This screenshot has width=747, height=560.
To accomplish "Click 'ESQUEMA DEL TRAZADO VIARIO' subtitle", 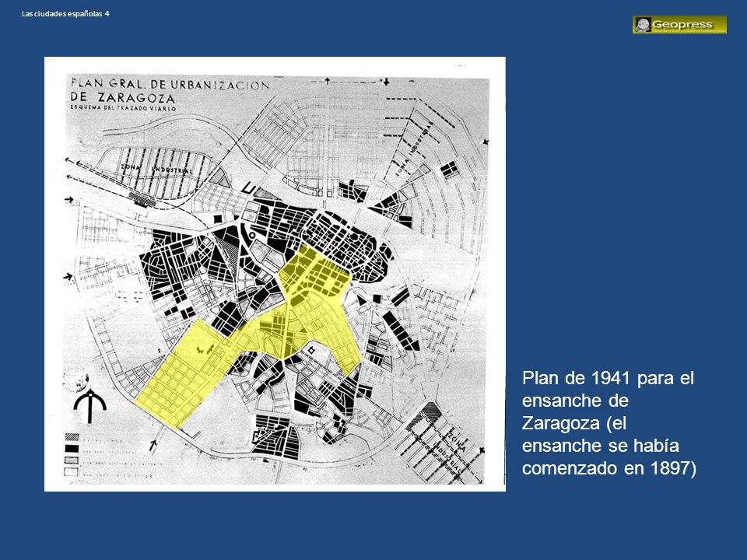I will (x=124, y=108).
